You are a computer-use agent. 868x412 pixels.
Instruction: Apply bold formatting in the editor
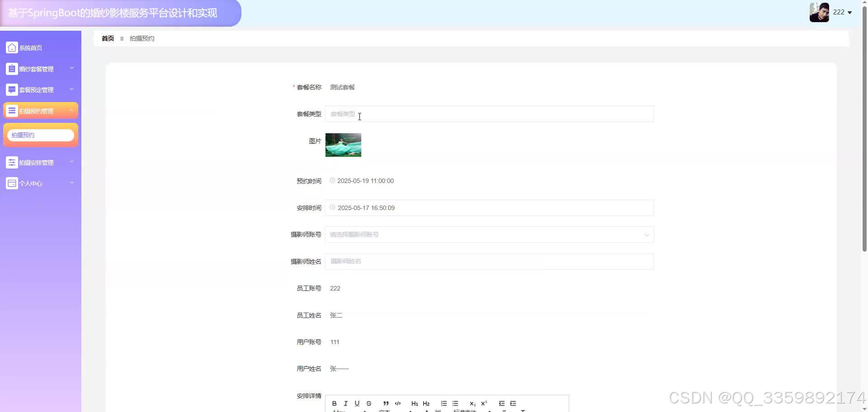334,403
